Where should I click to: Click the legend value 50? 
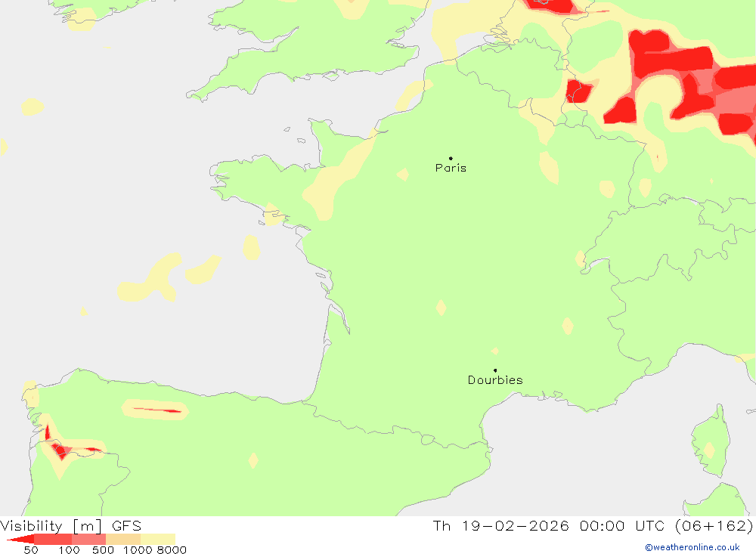point(31,550)
